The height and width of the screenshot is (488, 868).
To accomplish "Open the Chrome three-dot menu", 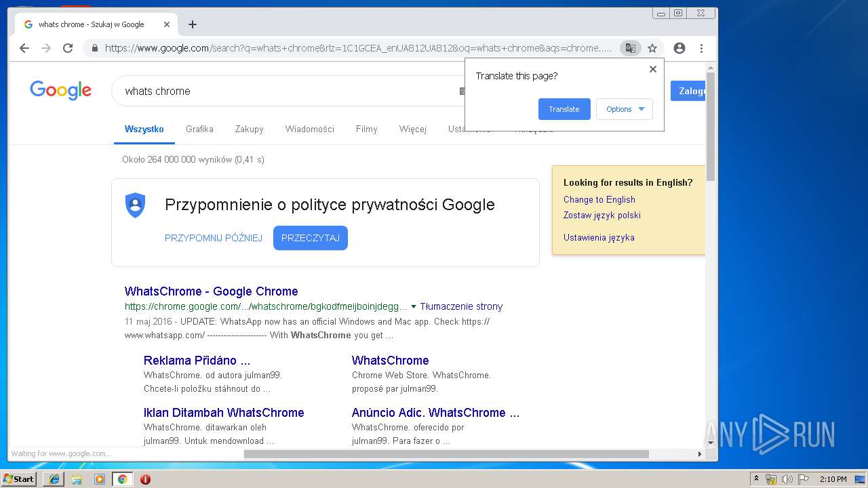I will pos(701,48).
